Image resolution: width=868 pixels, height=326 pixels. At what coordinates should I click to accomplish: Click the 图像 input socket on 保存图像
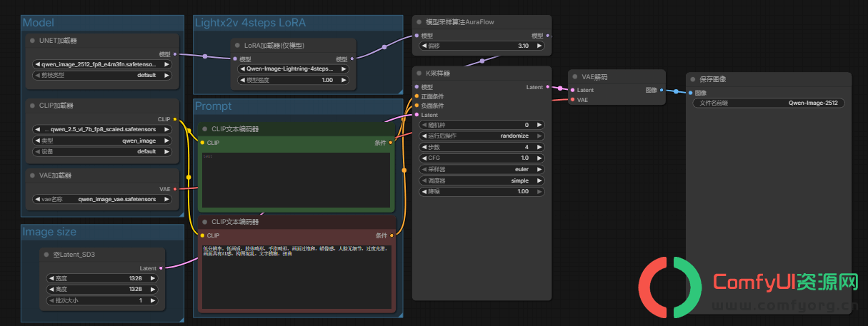(x=690, y=93)
